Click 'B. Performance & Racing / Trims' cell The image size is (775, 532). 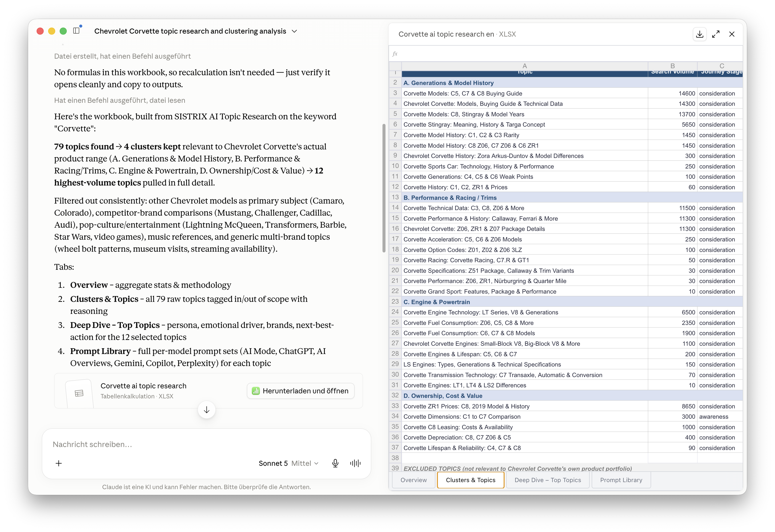tap(524, 198)
